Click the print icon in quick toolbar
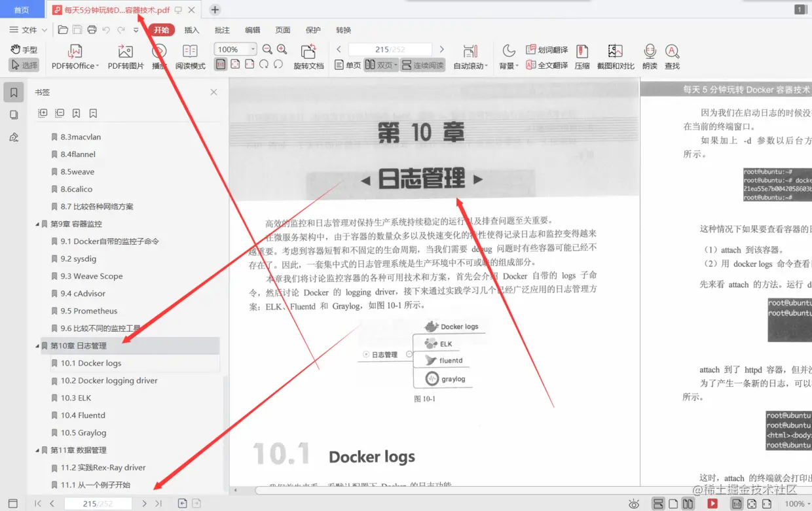The image size is (812, 511). pyautogui.click(x=92, y=29)
